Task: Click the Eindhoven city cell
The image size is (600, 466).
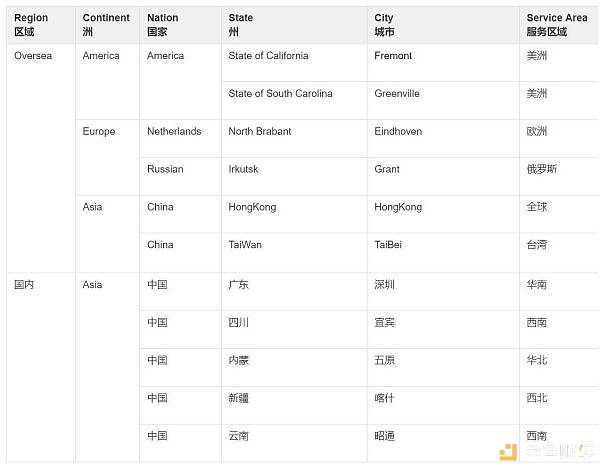Action: coord(443,138)
